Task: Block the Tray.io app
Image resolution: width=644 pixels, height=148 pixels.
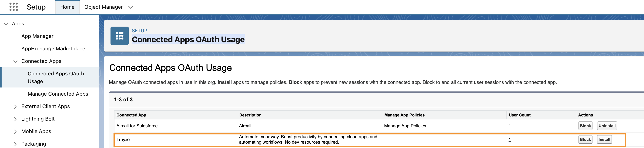Action: tap(585, 140)
